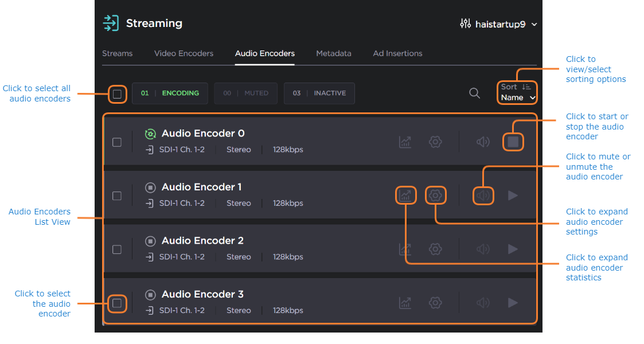Filter by the 01 Encoding status button
Viewport: 644px width, 344px height.
(170, 93)
